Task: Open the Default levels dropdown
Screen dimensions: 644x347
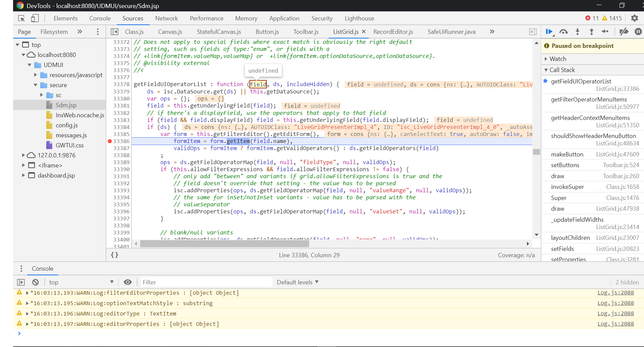Action: click(297, 282)
